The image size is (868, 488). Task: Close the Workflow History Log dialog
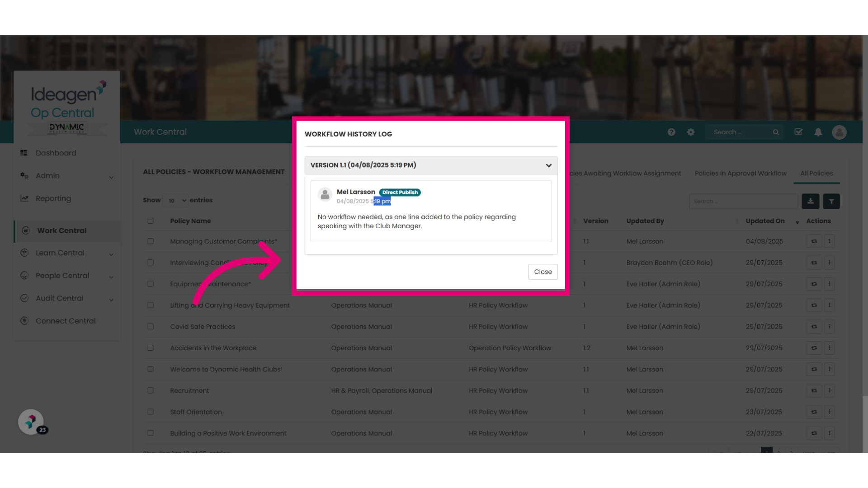click(543, 272)
